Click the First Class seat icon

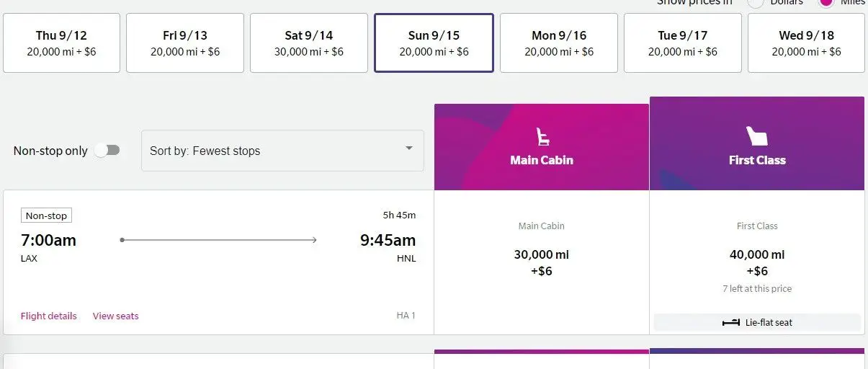tap(756, 136)
